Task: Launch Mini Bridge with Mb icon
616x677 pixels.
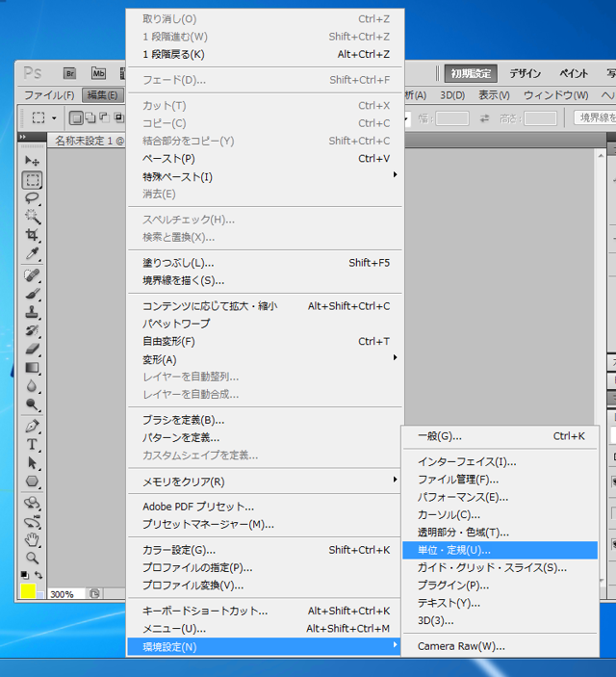Action: pyautogui.click(x=98, y=73)
